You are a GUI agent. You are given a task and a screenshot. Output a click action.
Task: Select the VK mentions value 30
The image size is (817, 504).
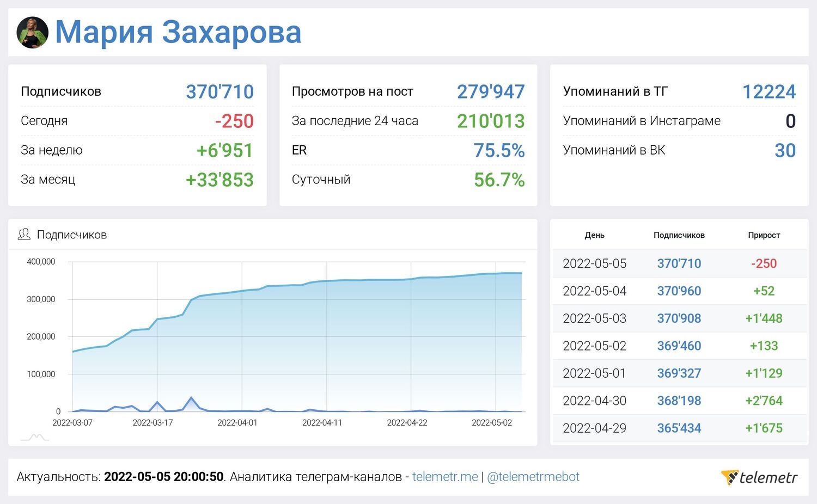click(x=785, y=150)
